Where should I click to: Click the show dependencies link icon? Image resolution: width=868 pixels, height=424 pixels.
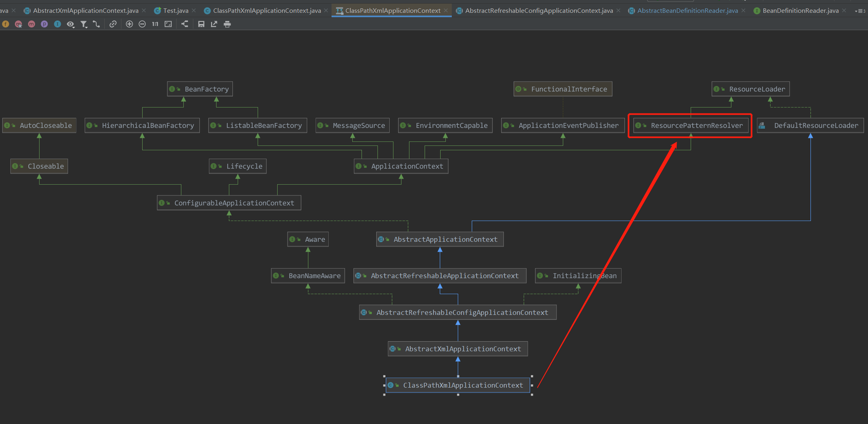pyautogui.click(x=113, y=24)
